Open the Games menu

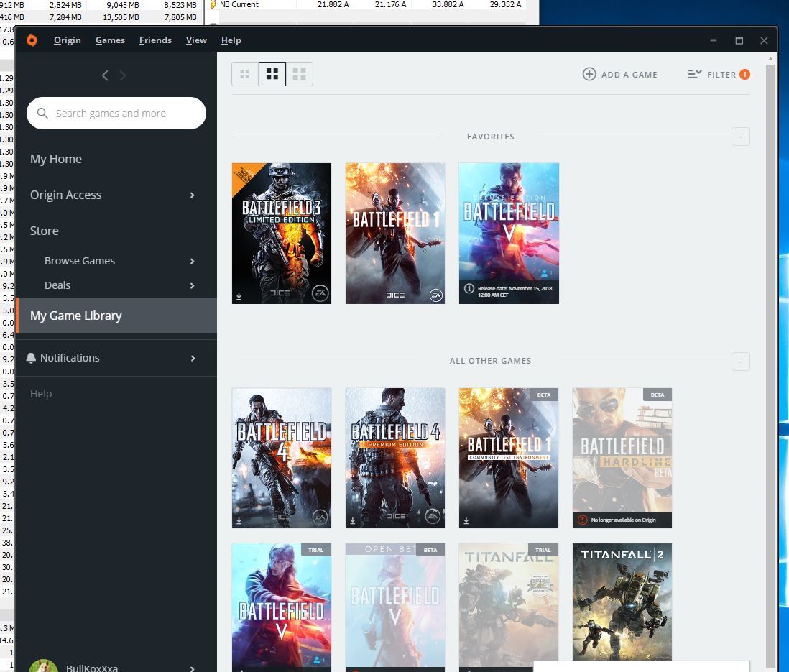click(x=110, y=40)
